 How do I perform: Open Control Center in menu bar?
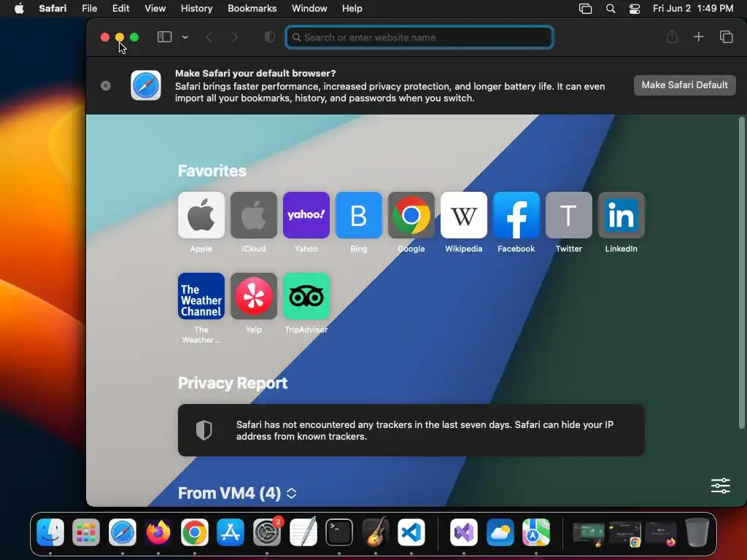[x=635, y=9]
